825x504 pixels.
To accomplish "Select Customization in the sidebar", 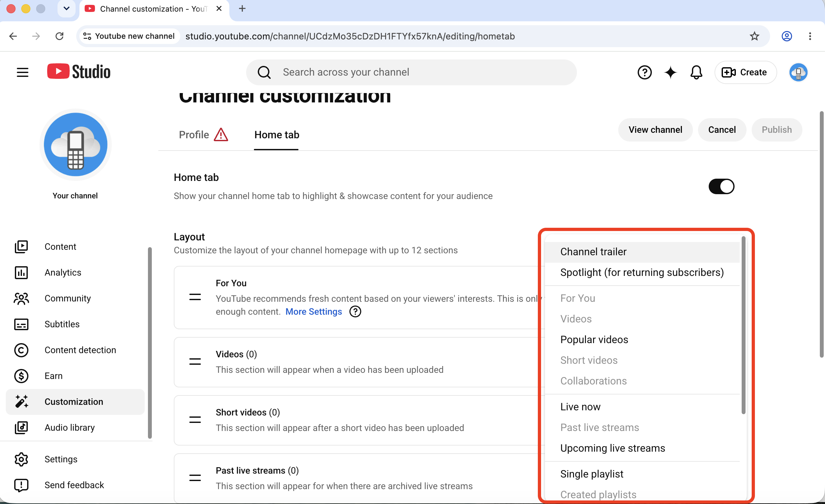I will (75, 402).
